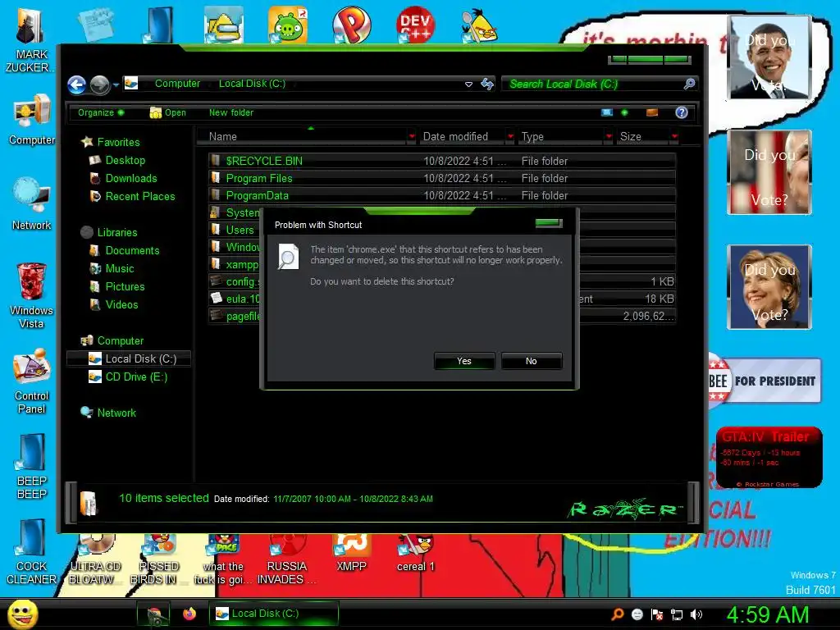Launch the DEV C++ desktop icon
This screenshot has height=630, width=840.
tap(414, 24)
